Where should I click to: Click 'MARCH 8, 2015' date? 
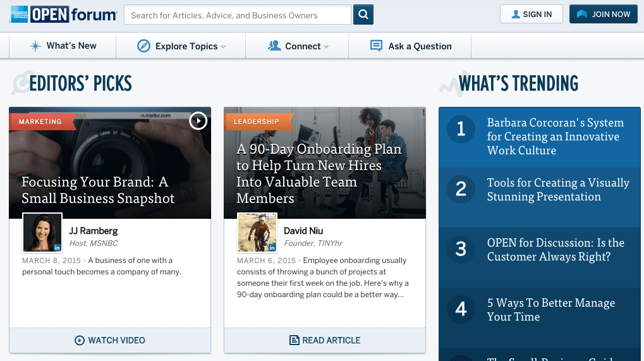tap(51, 260)
